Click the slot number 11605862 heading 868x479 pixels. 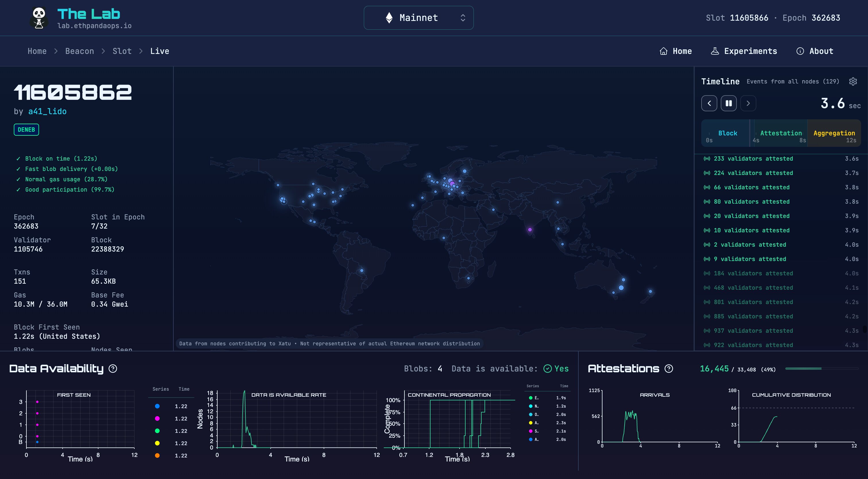click(73, 92)
